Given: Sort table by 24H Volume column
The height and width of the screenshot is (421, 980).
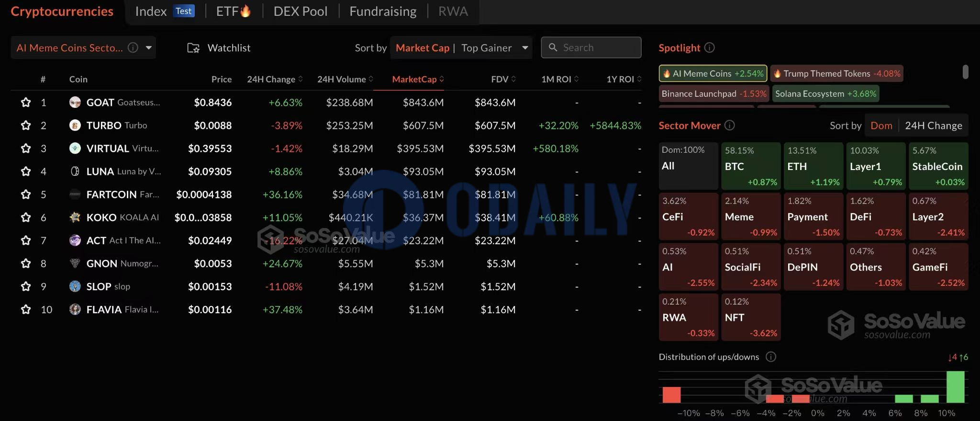Looking at the screenshot, I should (345, 79).
